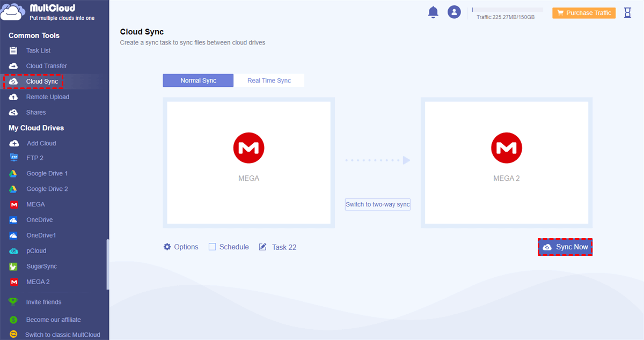This screenshot has width=644, height=340.
Task: Click the OneDrive1 cloud icon
Action: point(13,235)
